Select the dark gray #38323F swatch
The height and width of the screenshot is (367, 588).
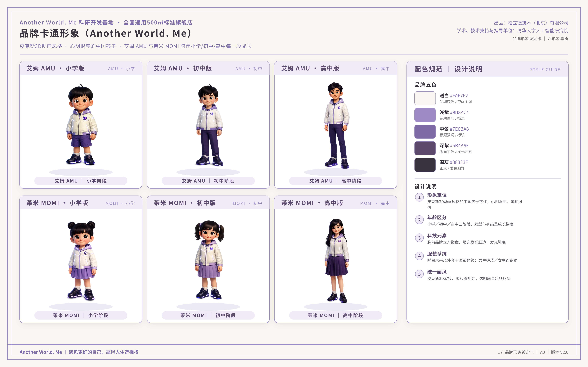[x=425, y=165]
